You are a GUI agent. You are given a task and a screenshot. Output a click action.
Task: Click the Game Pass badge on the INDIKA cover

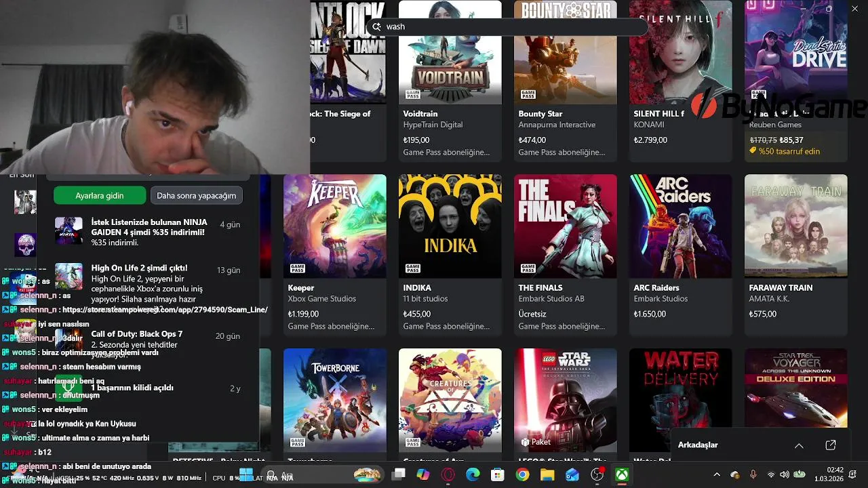(412, 268)
